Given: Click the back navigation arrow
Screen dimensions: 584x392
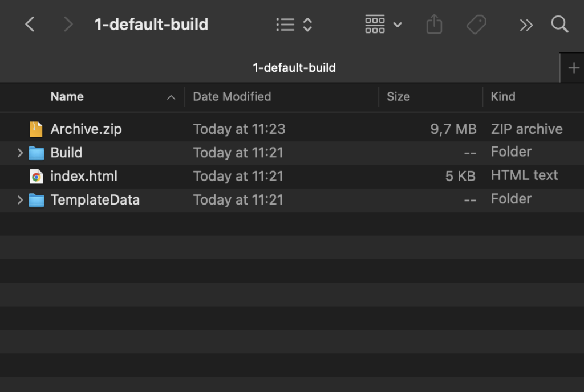Looking at the screenshot, I should (x=30, y=24).
